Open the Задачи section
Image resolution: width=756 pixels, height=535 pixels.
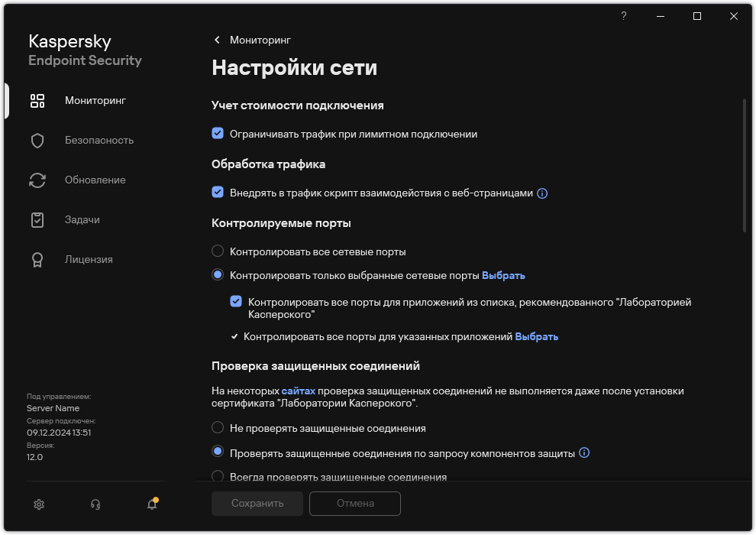pyautogui.click(x=82, y=220)
